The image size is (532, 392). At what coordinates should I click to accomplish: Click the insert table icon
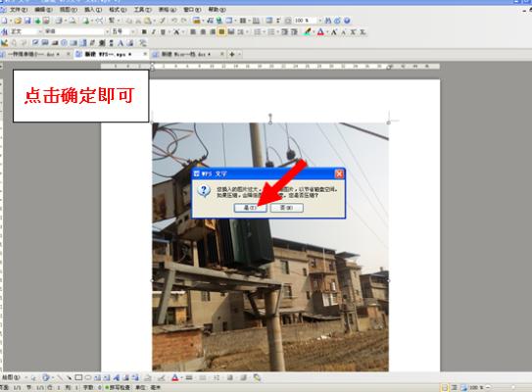(243, 21)
